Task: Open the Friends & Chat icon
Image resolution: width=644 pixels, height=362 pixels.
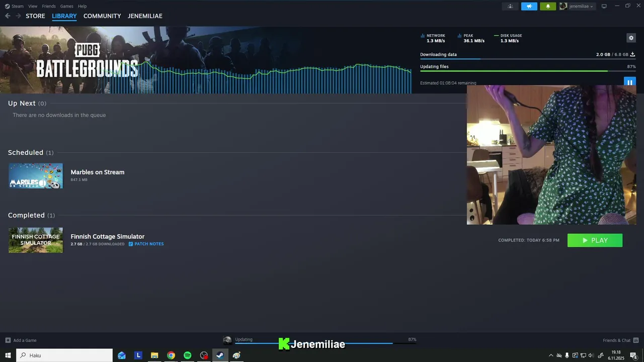Action: [x=636, y=340]
